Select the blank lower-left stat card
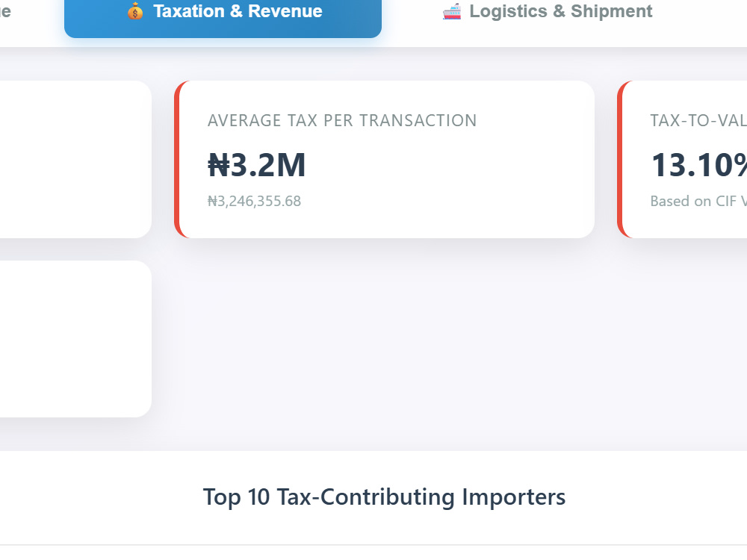 [x=75, y=339]
